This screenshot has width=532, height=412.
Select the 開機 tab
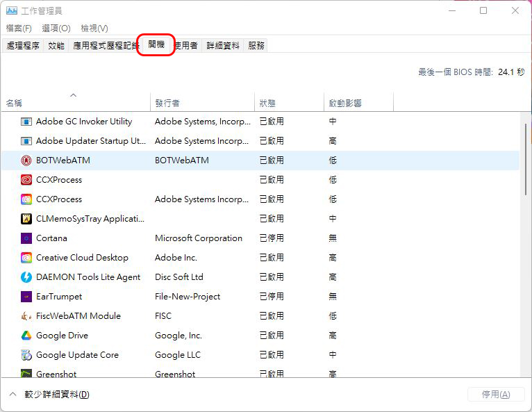pos(156,44)
